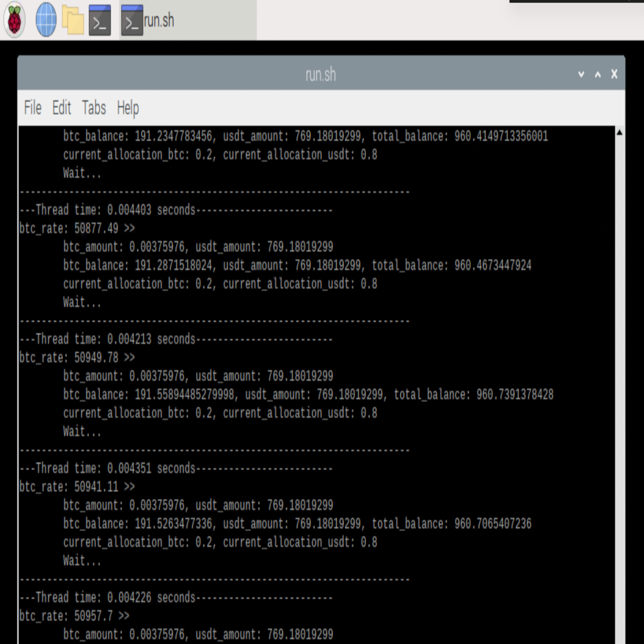Click the text 'btc_rate: 50877.49 >>'
The height and width of the screenshot is (644, 644).
coord(77,228)
